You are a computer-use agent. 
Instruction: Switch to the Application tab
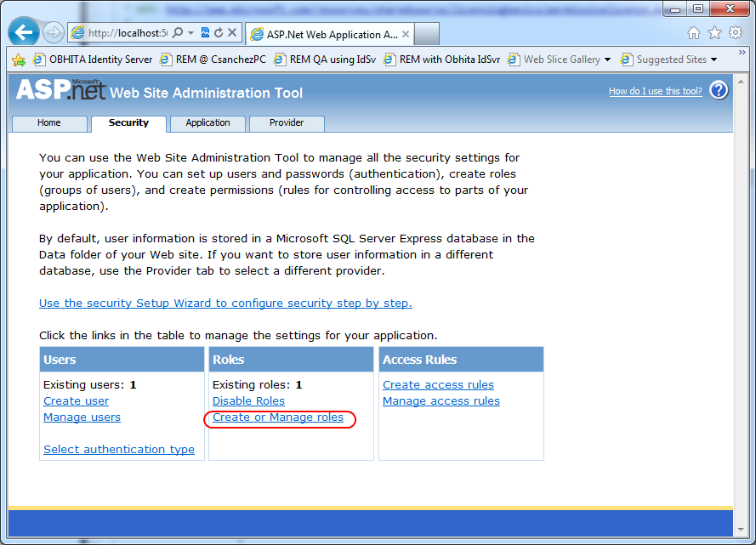[x=207, y=123]
